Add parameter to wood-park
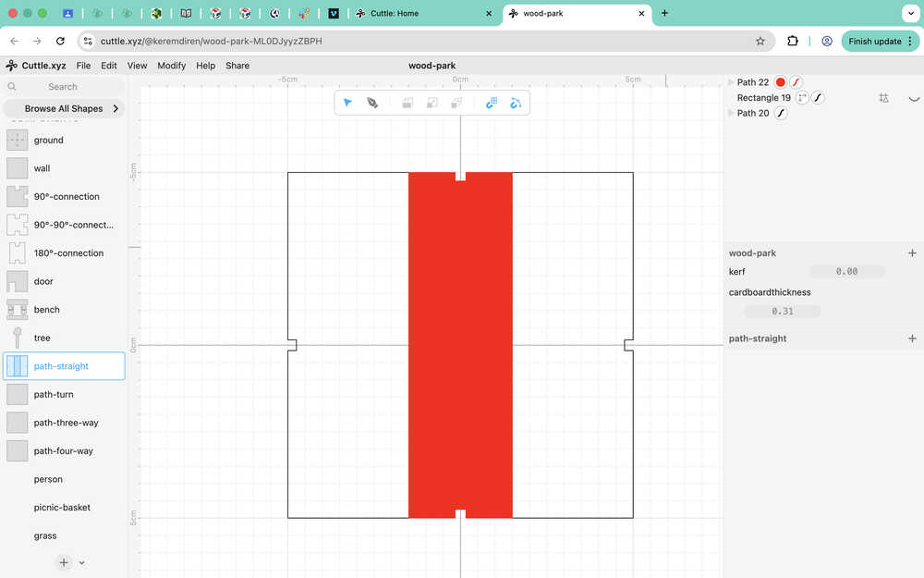 coord(912,253)
